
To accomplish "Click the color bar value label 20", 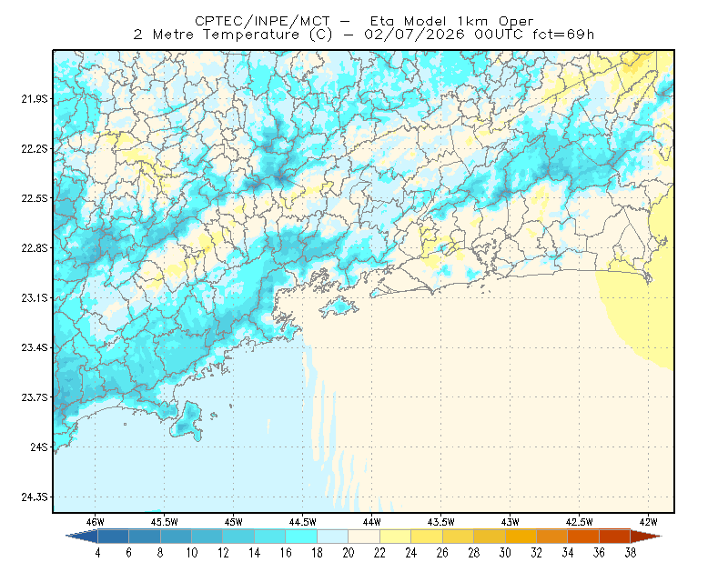I will pos(349,553).
